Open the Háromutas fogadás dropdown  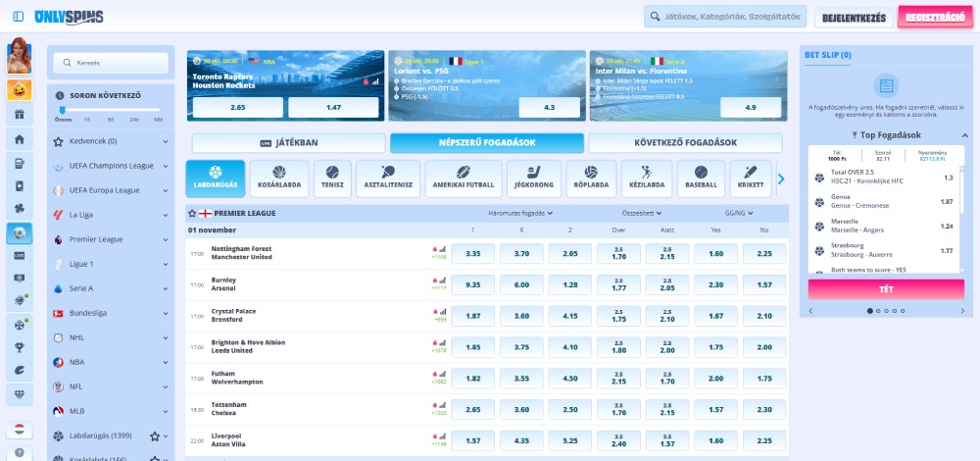[520, 213]
